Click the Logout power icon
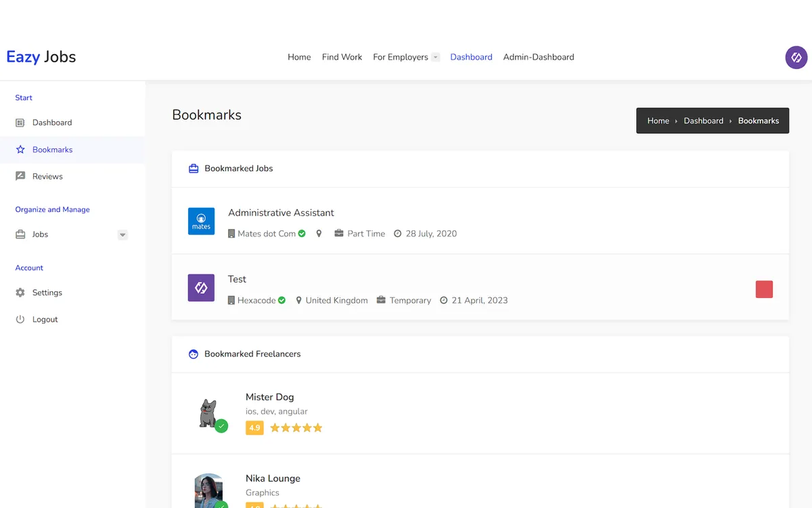 tap(20, 319)
